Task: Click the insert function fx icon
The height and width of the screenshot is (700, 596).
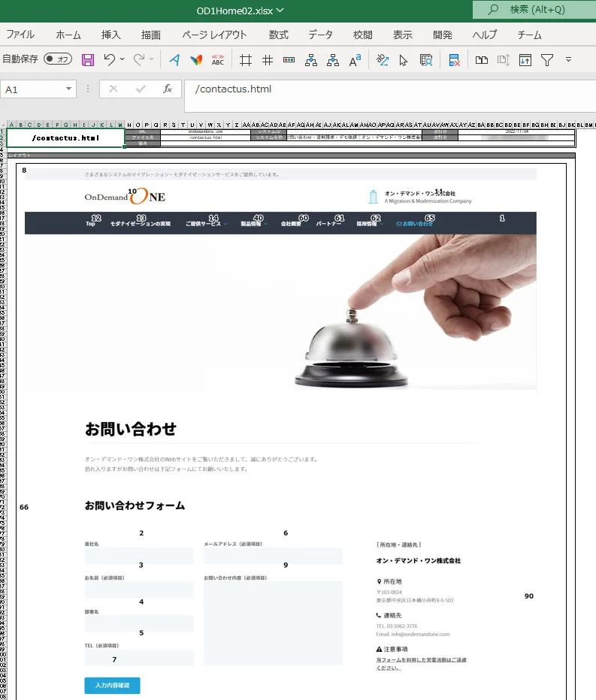Action: click(168, 89)
